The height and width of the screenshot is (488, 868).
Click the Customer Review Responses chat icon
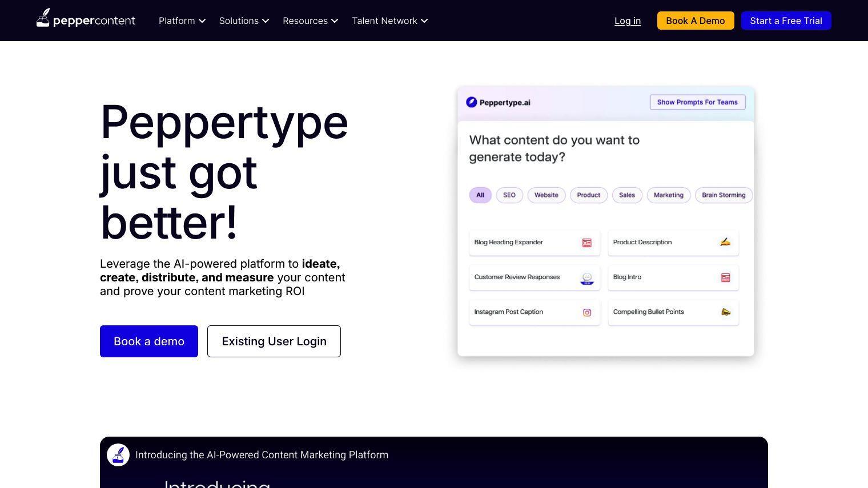586,279
